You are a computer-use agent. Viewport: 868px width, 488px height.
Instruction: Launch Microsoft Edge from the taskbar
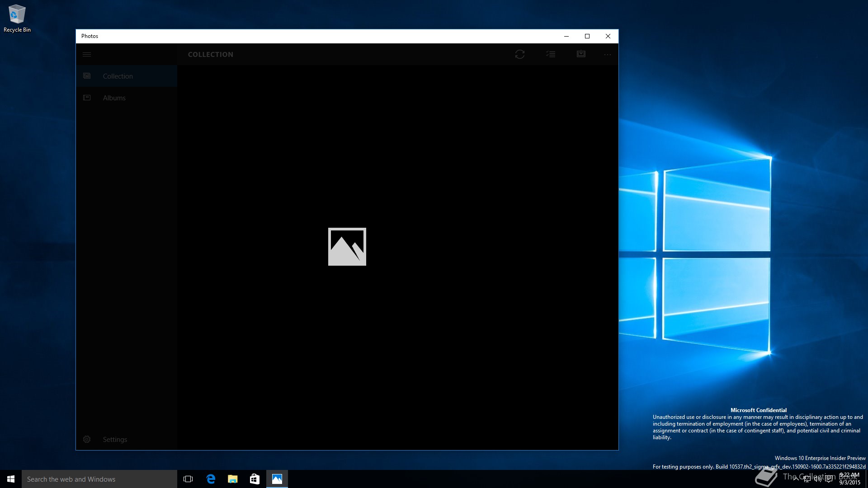(x=211, y=479)
